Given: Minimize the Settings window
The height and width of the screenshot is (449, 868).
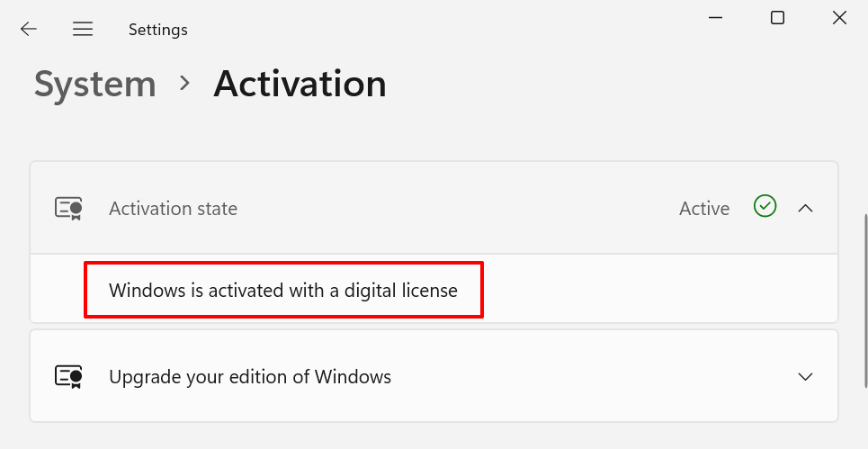Looking at the screenshot, I should pyautogui.click(x=716, y=18).
